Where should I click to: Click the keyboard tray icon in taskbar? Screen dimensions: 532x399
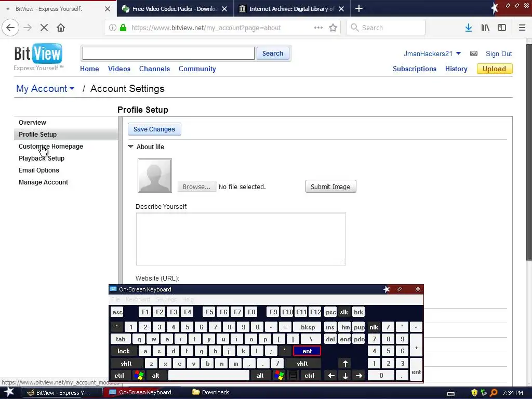451,393
